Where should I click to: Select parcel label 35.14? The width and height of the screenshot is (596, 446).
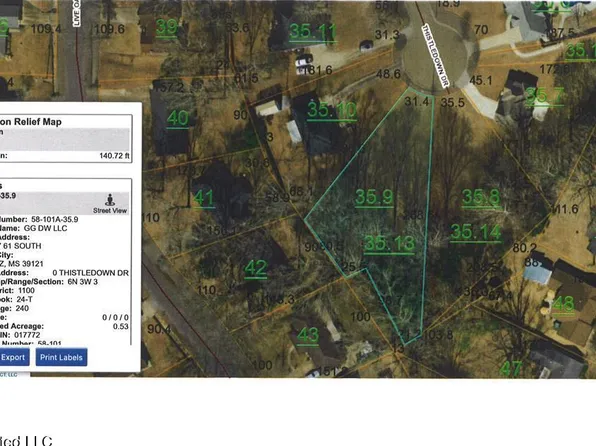(476, 232)
